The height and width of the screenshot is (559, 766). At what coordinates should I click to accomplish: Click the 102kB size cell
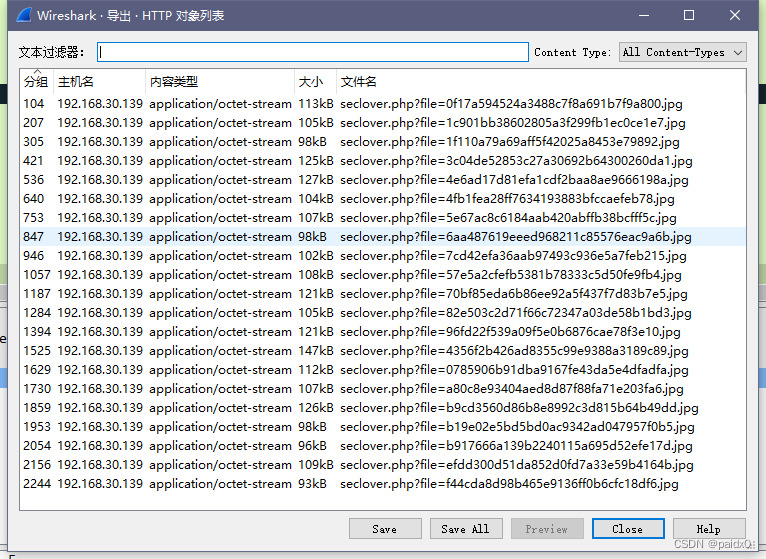[316, 256]
